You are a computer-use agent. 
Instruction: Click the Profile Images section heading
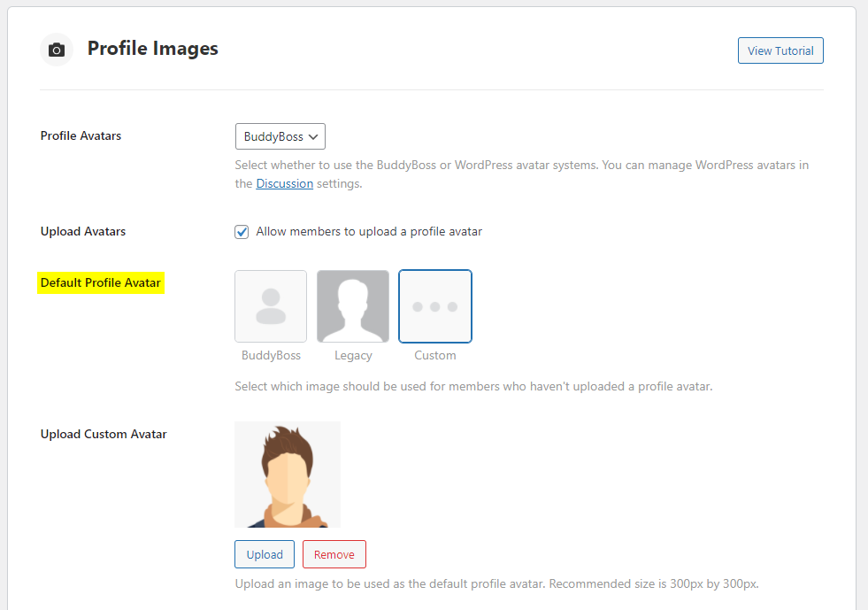(152, 49)
